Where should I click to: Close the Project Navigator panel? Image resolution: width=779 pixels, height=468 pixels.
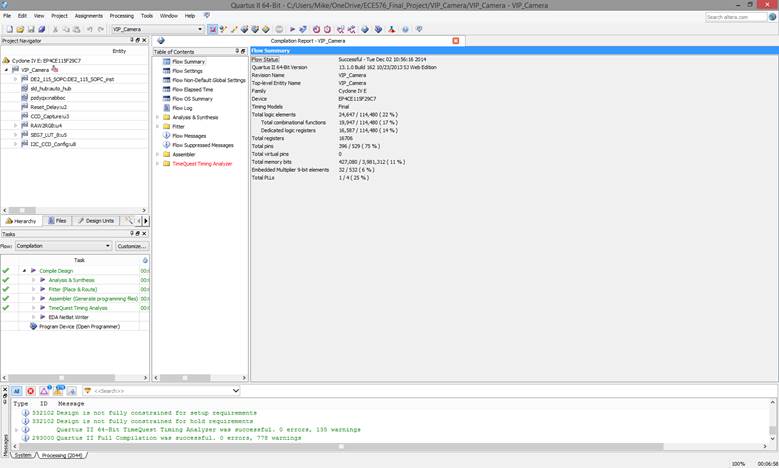tap(145, 40)
